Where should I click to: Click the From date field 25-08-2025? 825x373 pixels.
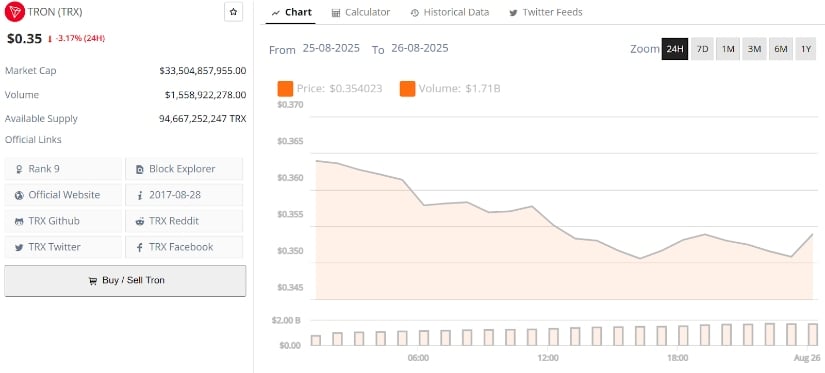(331, 48)
